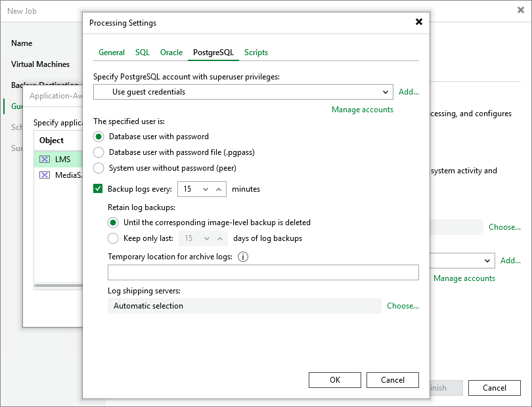This screenshot has height=407, width=532.
Task: Choose the Keep only last retention option
Action: point(112,238)
